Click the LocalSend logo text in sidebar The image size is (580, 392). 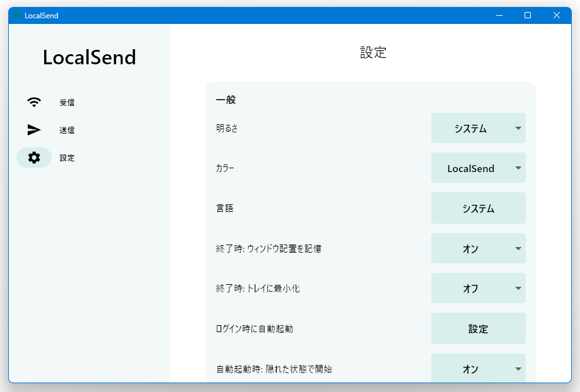point(90,57)
